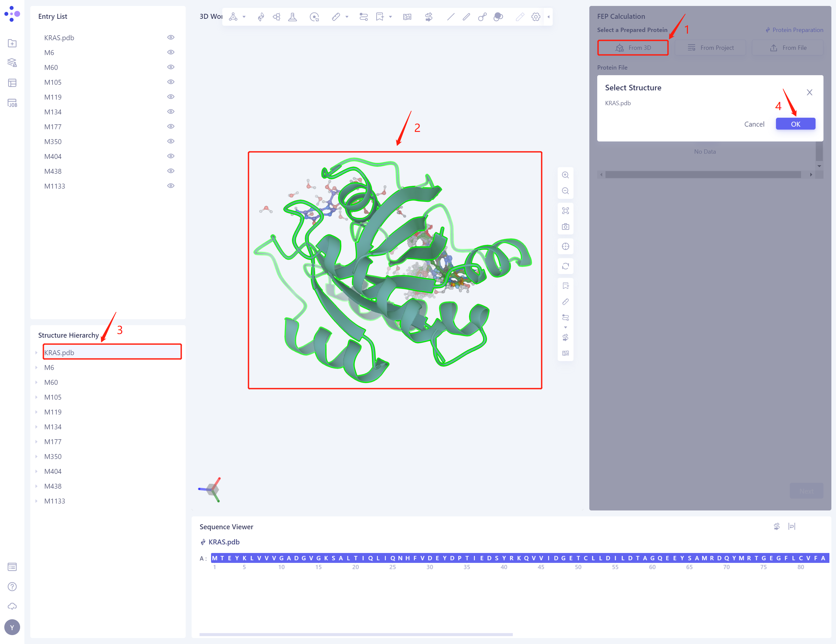The image size is (836, 644).
Task: Click the Sequence Viewer horizontal scrollbar
Action: pos(356,634)
